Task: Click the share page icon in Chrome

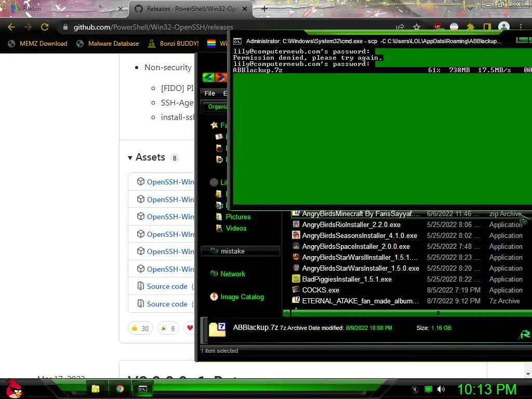Action: 401,27
